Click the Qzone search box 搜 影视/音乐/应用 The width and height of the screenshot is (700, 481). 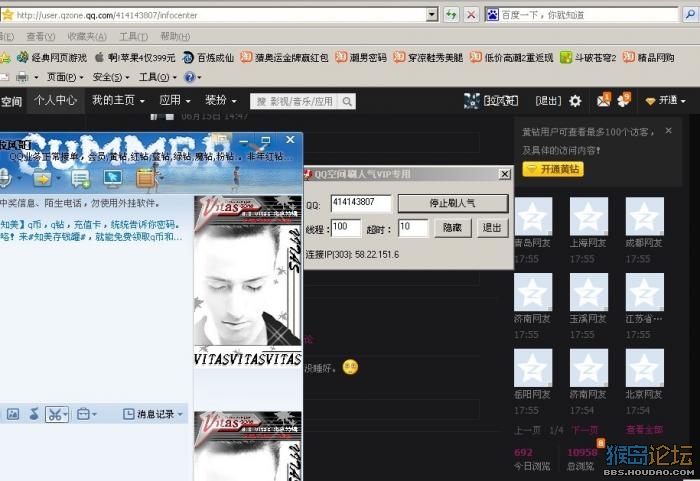295,101
